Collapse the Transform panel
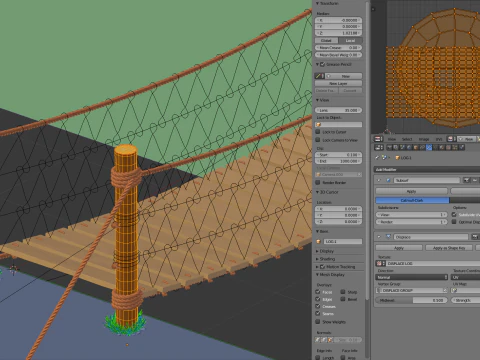The width and height of the screenshot is (480, 360). (x=317, y=3)
